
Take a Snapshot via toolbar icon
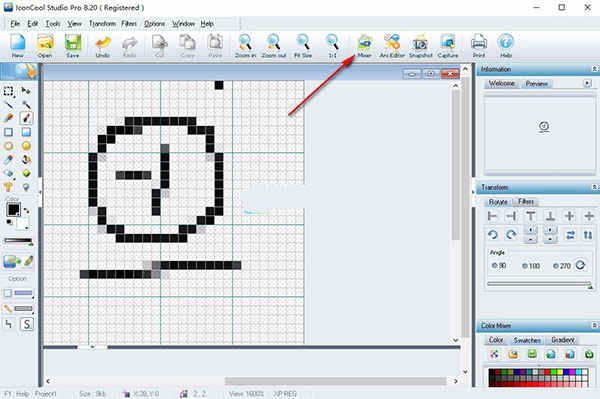420,46
